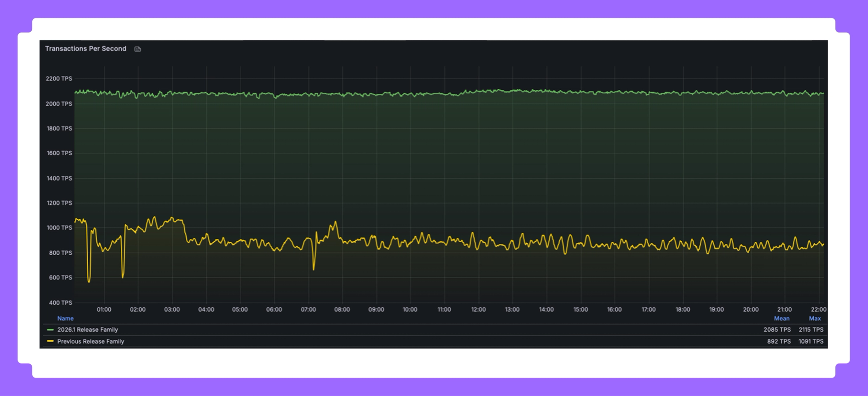
Task: Click the 18:00 time axis label
Action: pos(683,309)
